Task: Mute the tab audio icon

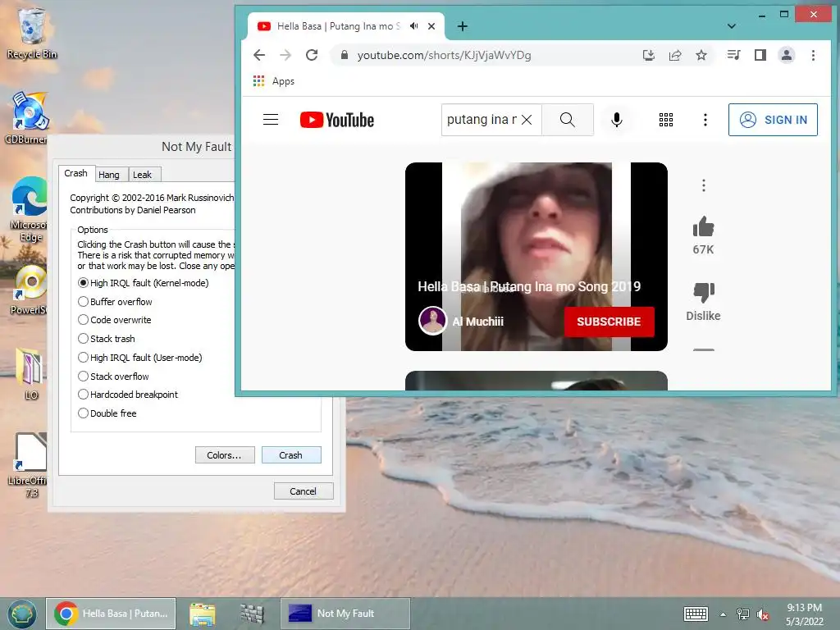Action: 413,25
